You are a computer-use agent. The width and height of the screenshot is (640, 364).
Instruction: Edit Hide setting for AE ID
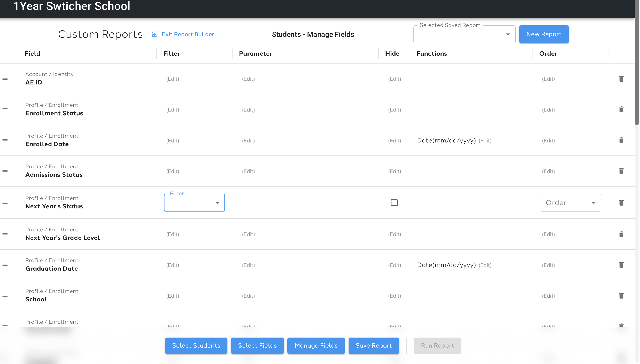(x=394, y=79)
